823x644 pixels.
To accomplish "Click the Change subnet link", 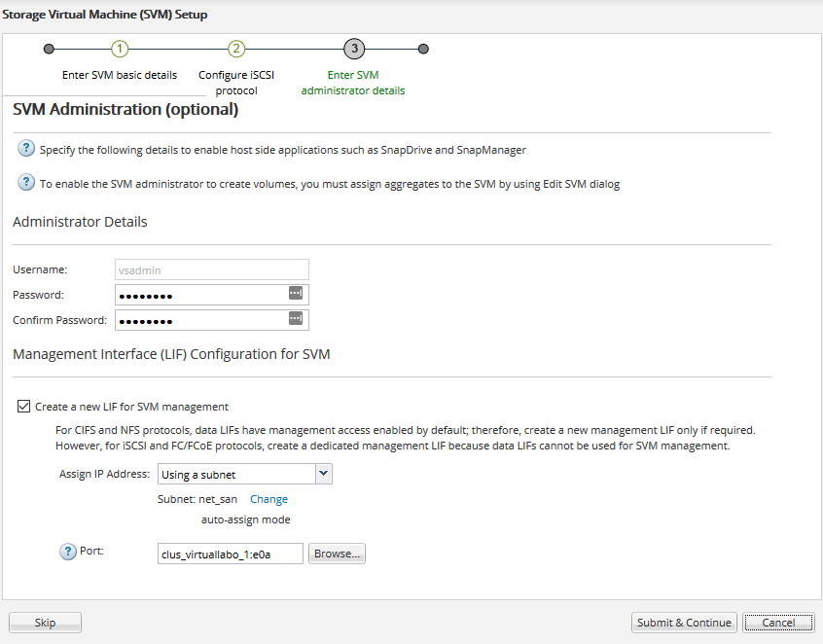I will click(x=268, y=499).
